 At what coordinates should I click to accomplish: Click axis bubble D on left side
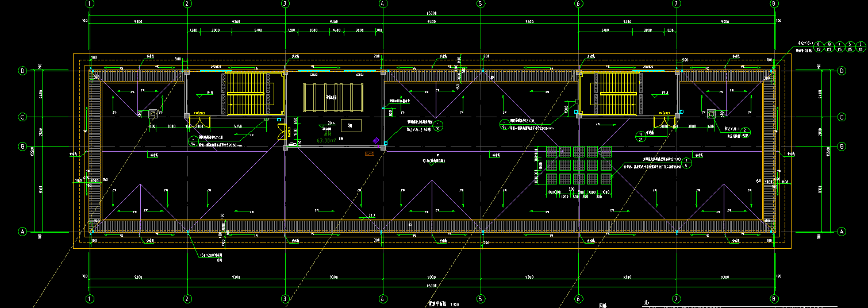point(23,71)
